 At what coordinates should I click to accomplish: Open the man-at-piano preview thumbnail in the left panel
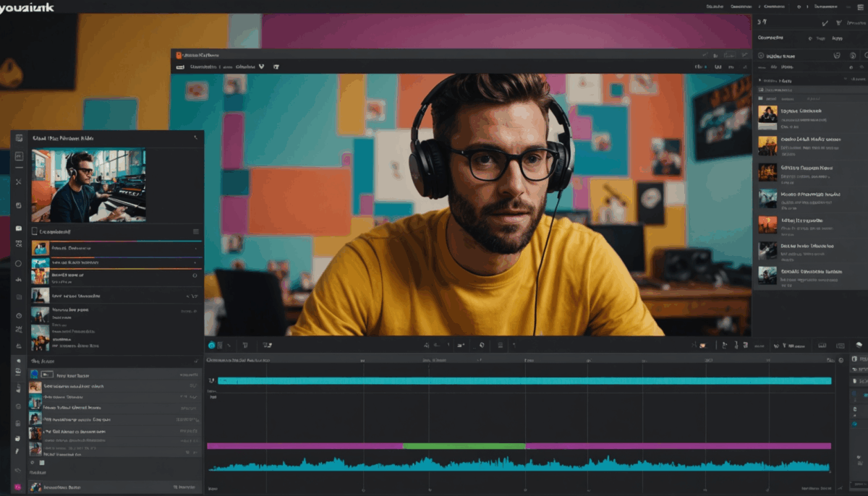88,185
